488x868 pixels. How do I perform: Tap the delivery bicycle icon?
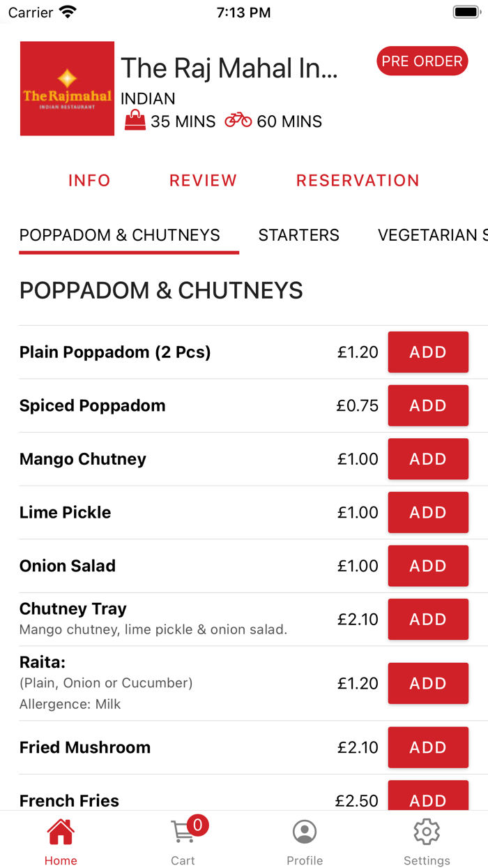[x=238, y=121]
